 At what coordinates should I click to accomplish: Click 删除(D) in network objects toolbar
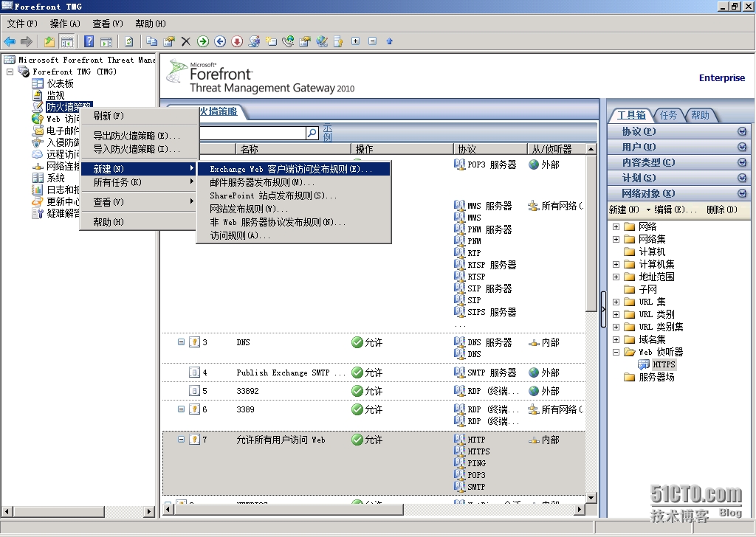(721, 209)
